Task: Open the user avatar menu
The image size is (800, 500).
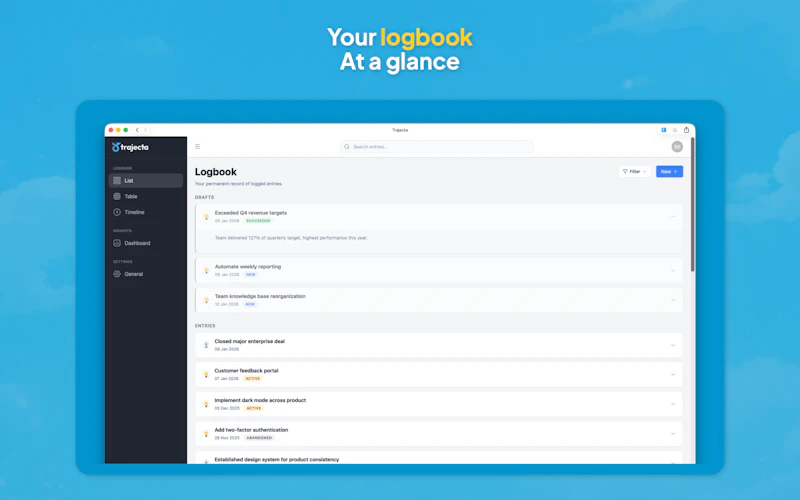Action: click(x=677, y=147)
